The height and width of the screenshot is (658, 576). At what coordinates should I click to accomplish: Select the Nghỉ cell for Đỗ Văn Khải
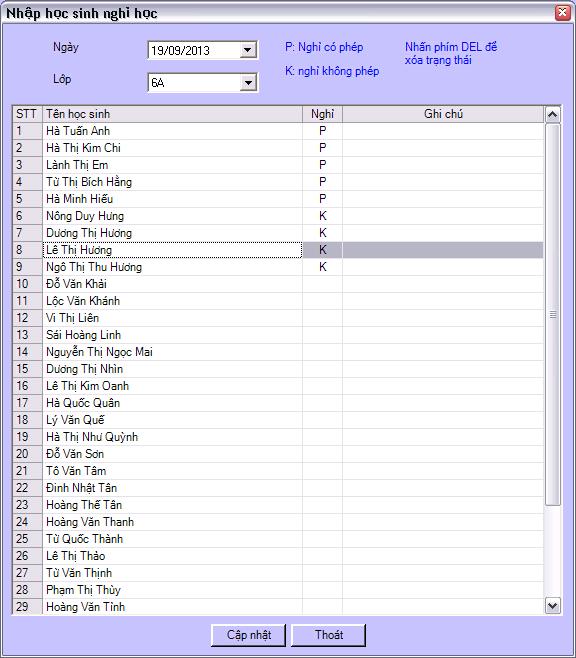(322, 284)
